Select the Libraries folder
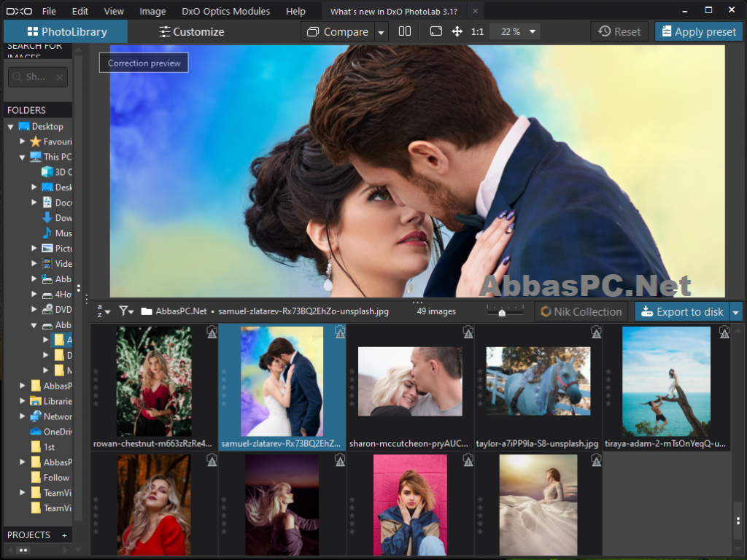The height and width of the screenshot is (560, 747). coord(51,401)
